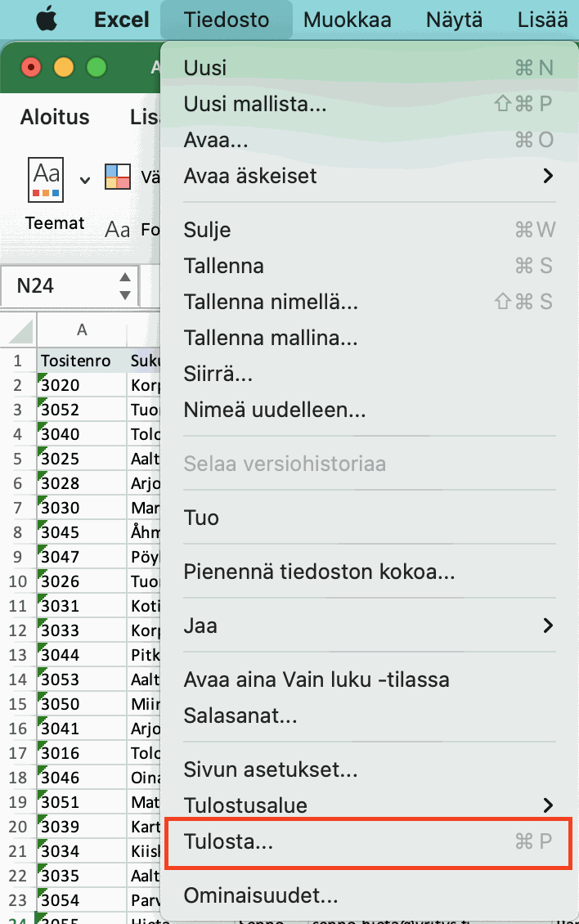Choose Avaa aina Vain luku -tilassa
The width and height of the screenshot is (579, 924).
point(369,679)
